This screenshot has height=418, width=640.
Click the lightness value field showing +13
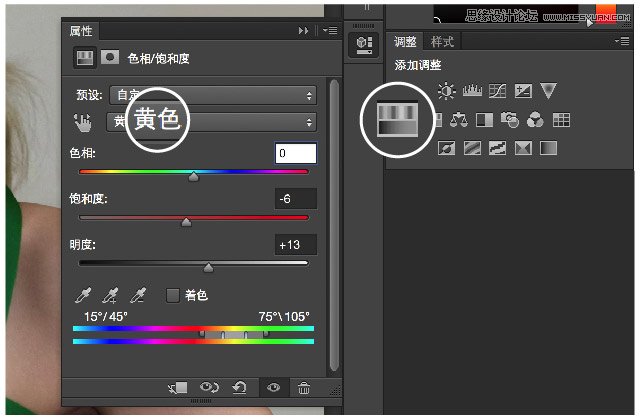[x=296, y=245]
